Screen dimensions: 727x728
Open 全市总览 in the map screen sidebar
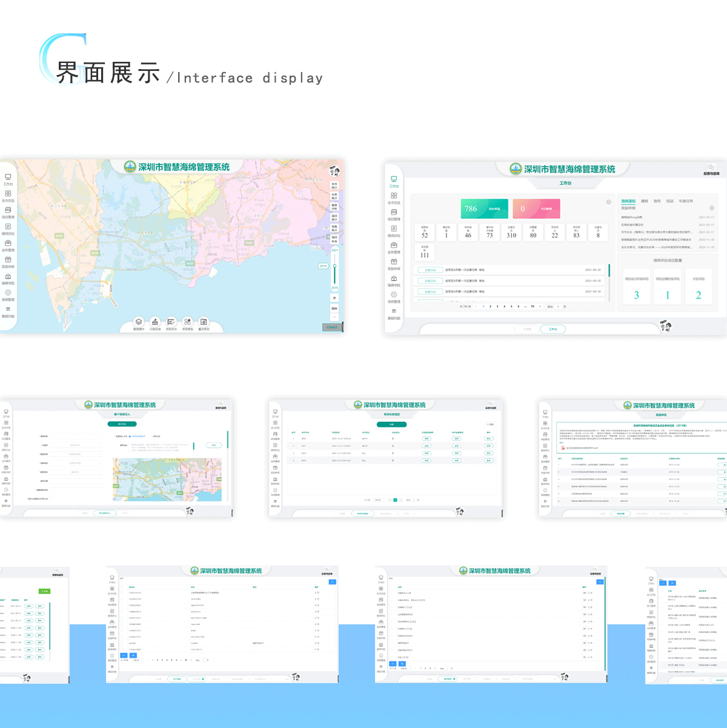(x=8, y=196)
